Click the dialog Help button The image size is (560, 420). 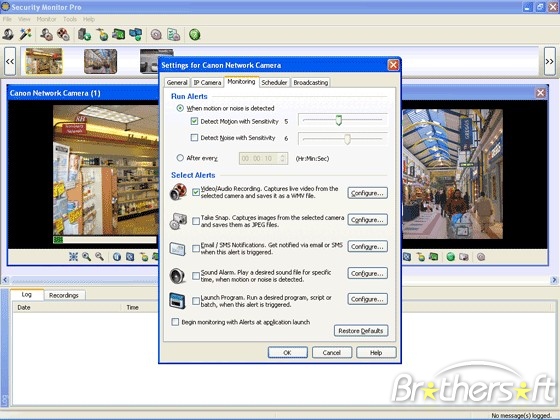tap(376, 352)
